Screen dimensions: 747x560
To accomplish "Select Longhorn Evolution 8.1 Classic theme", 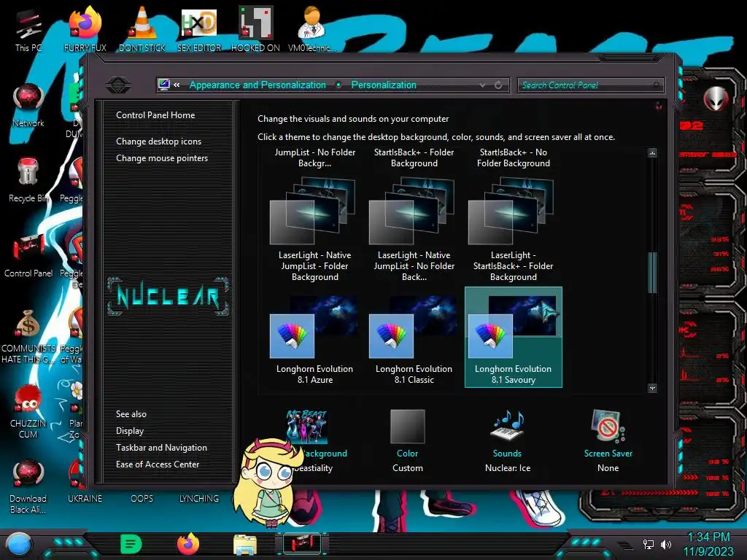I will point(414,337).
